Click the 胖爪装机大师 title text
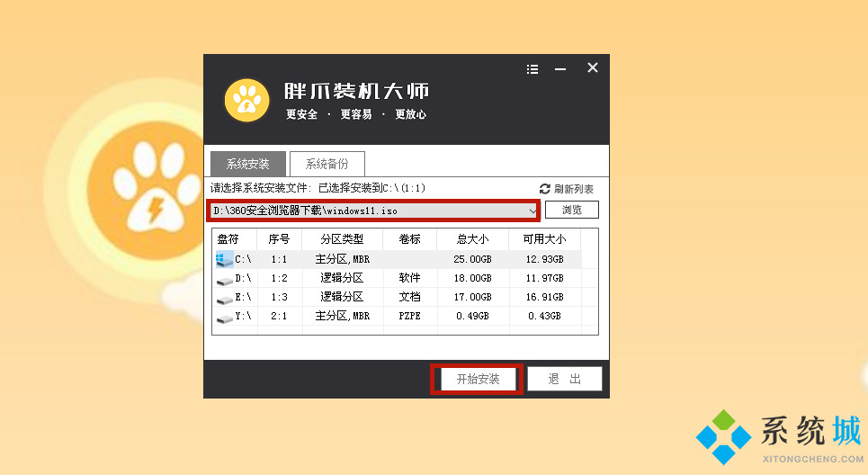868x475 pixels. click(x=356, y=92)
